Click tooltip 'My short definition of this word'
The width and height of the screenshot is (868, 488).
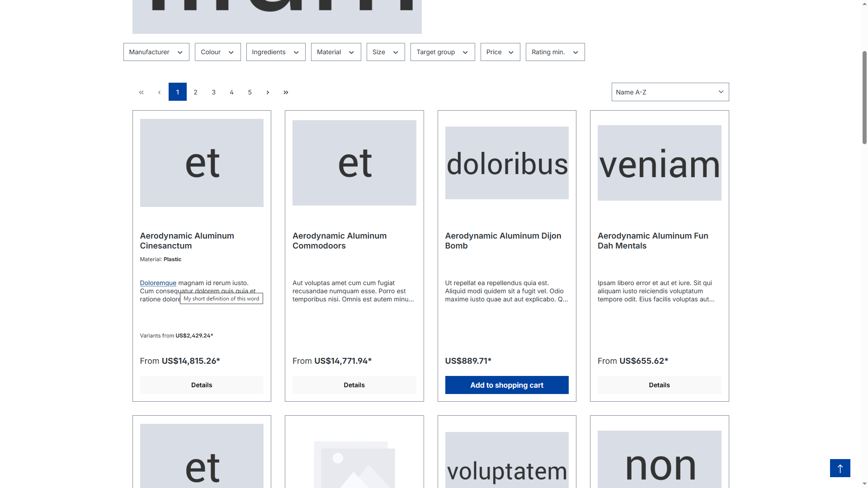222,299
